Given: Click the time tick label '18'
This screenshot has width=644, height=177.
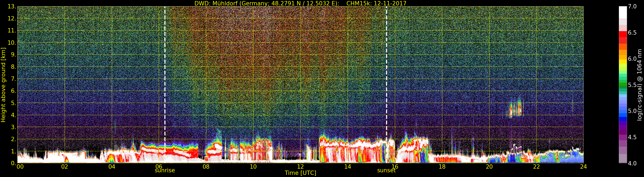Looking at the screenshot, I should [442, 166].
